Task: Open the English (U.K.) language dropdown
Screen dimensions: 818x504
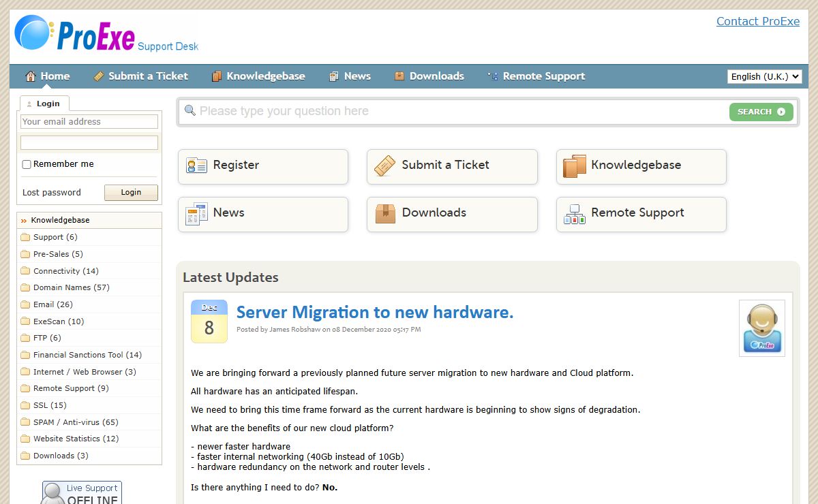Action: (x=765, y=76)
